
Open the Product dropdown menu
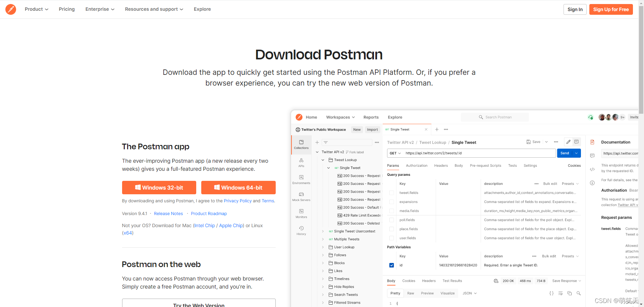click(37, 9)
